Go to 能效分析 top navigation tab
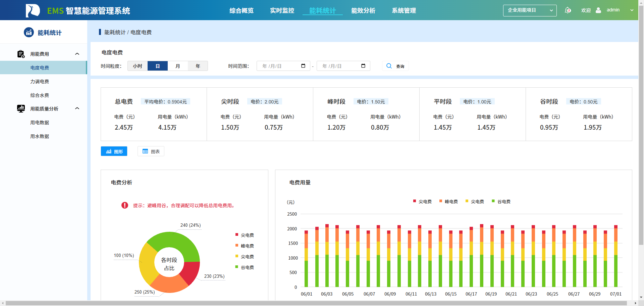The height and width of the screenshot is (306, 644). 363,11
